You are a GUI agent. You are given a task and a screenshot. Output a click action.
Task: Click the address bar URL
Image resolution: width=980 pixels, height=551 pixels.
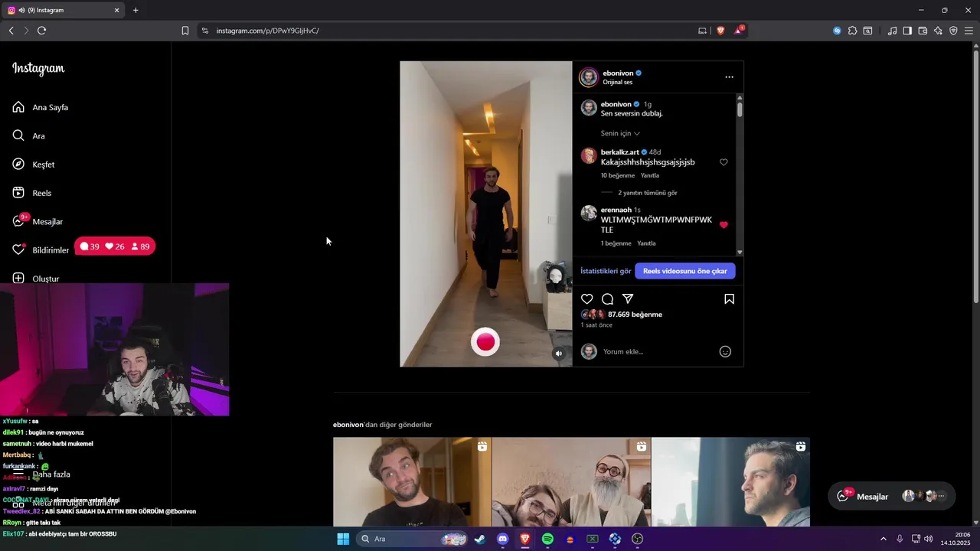click(267, 31)
